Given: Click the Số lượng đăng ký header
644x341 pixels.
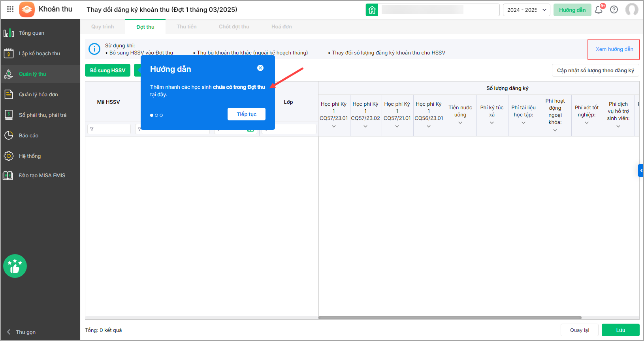Looking at the screenshot, I should [x=507, y=88].
